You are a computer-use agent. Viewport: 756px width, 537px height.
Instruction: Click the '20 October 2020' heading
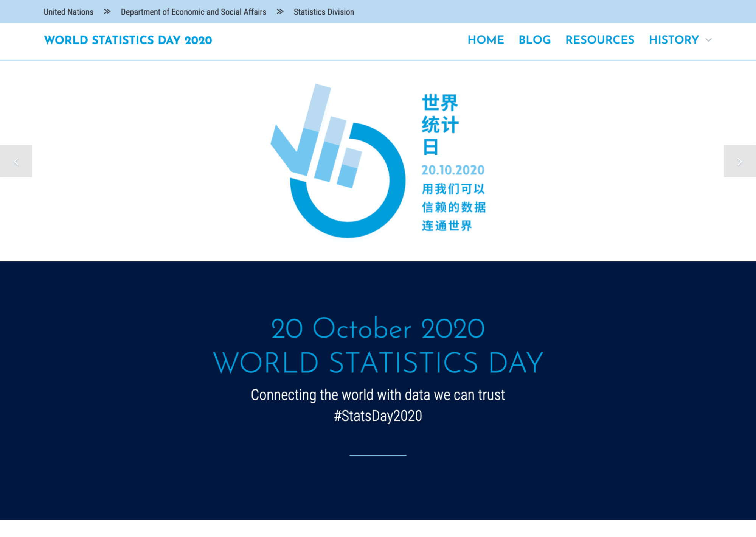tap(378, 328)
